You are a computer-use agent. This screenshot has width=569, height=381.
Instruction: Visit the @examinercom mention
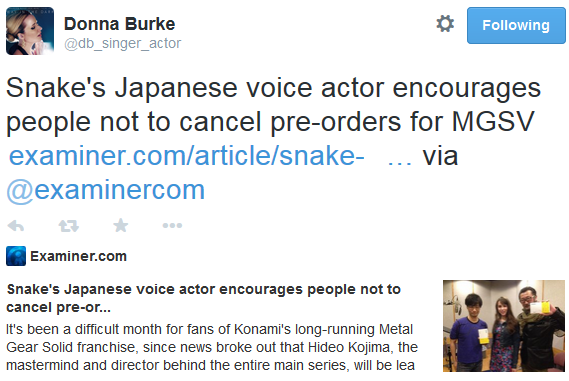[x=106, y=190]
